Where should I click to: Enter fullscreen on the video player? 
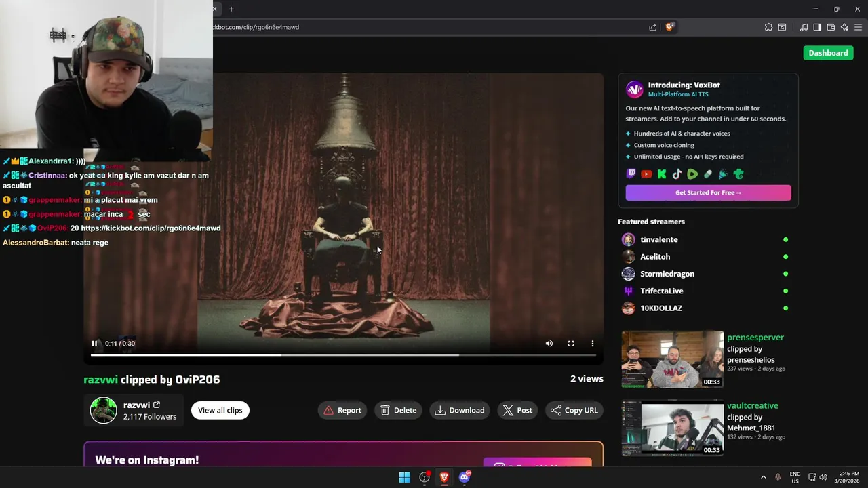571,344
